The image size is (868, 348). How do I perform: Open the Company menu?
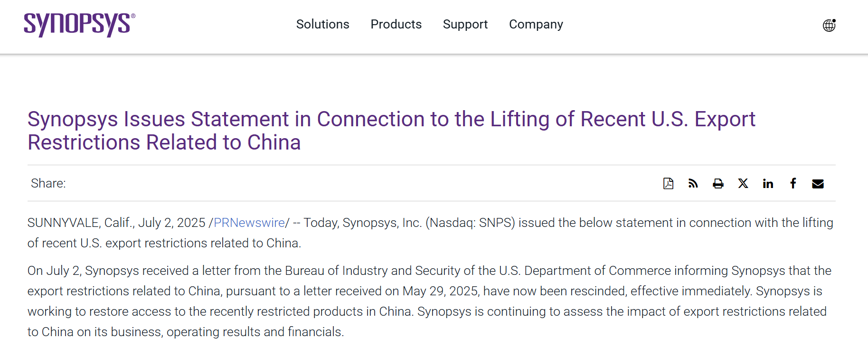(536, 24)
